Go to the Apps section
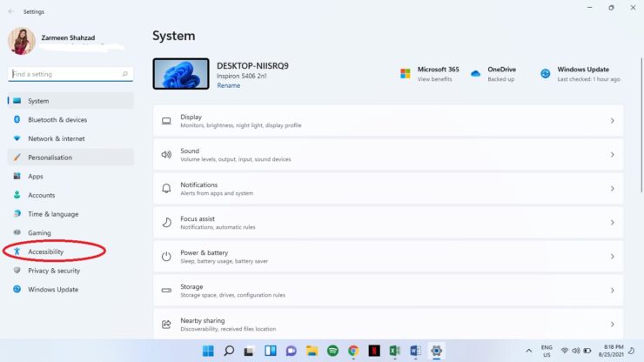Image resolution: width=644 pixels, height=362 pixels. (x=70, y=177)
